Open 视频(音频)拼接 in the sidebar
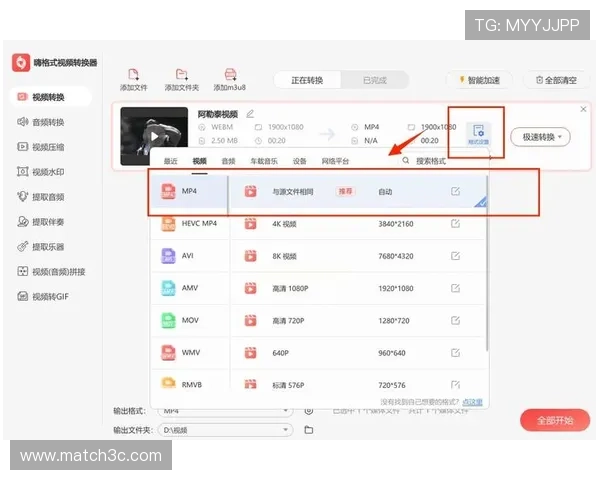The width and height of the screenshot is (600, 480). [51, 272]
